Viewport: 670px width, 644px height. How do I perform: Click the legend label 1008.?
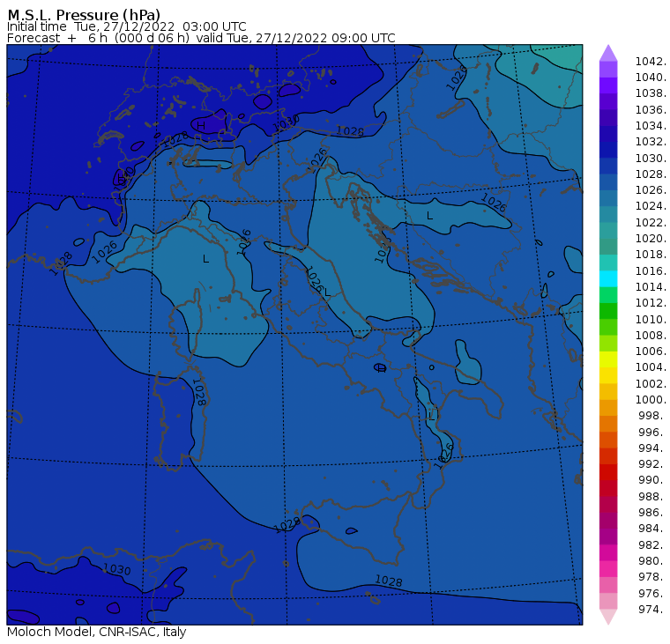click(x=651, y=336)
